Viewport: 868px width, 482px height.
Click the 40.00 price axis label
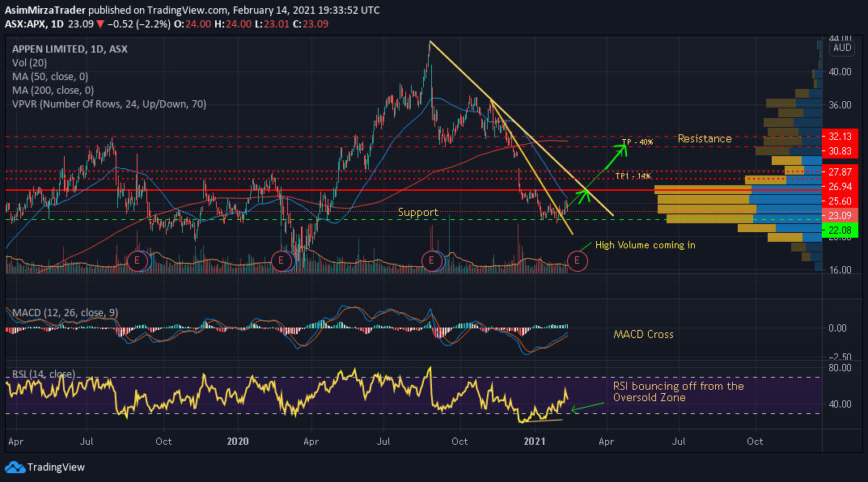pyautogui.click(x=840, y=71)
